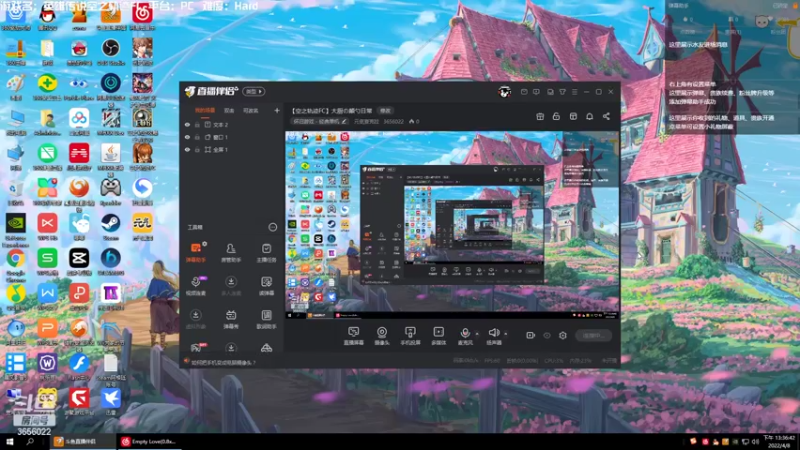Click the padlock icon in room toolbar
800x450 pixels.
click(x=556, y=116)
